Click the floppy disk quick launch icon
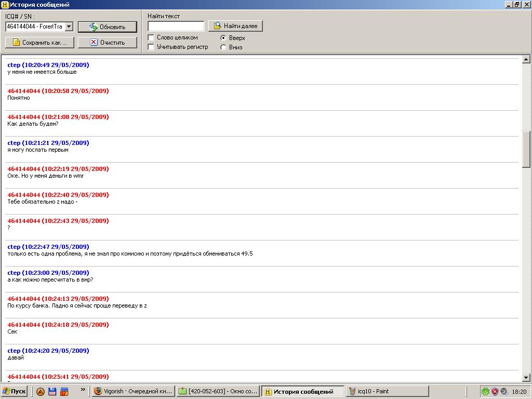This screenshot has width=532, height=399. tap(52, 392)
